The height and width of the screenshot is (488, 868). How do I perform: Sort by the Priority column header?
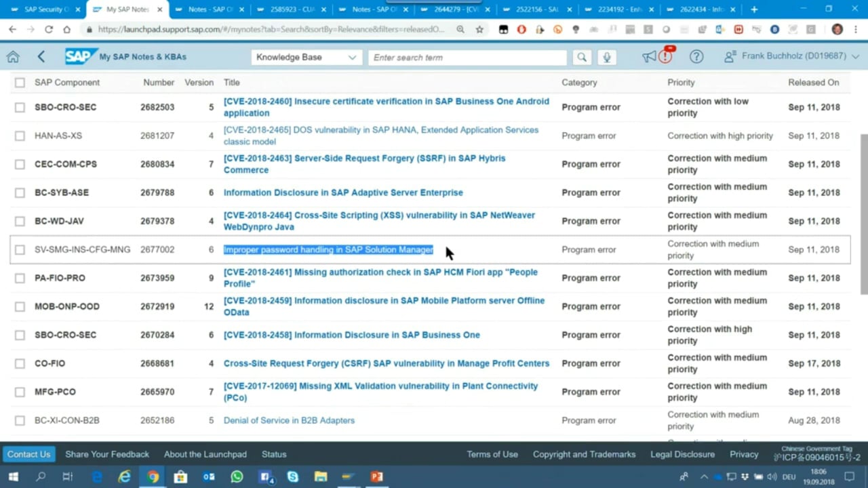tap(681, 83)
